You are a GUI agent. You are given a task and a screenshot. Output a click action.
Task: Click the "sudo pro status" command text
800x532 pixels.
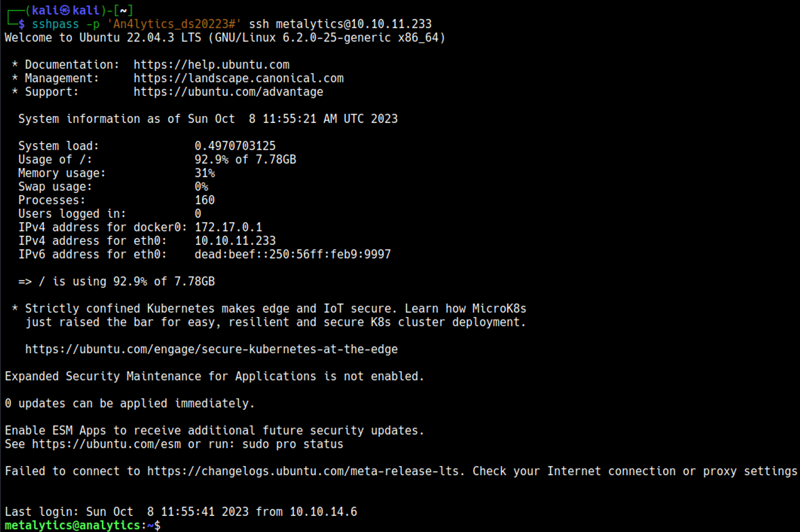click(292, 444)
